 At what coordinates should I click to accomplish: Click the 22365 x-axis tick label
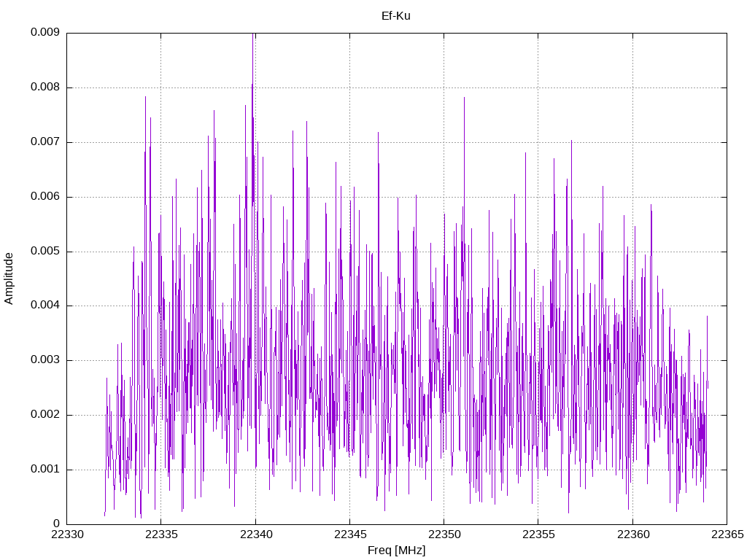point(727,534)
